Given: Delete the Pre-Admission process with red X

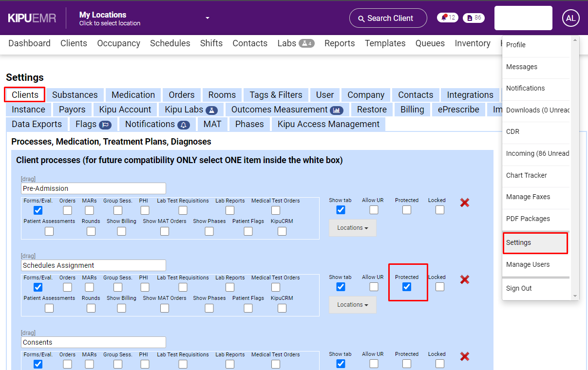Looking at the screenshot, I should tap(465, 203).
